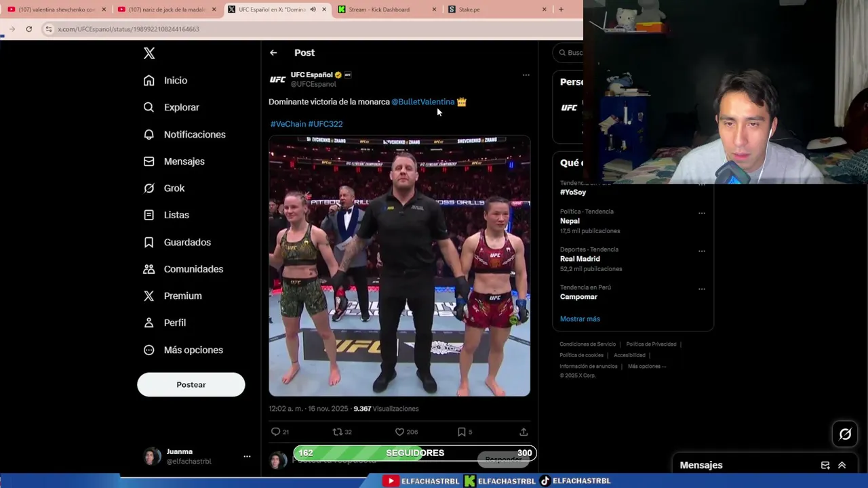Click the floating Grok button
This screenshot has height=488, width=868.
pos(845,434)
